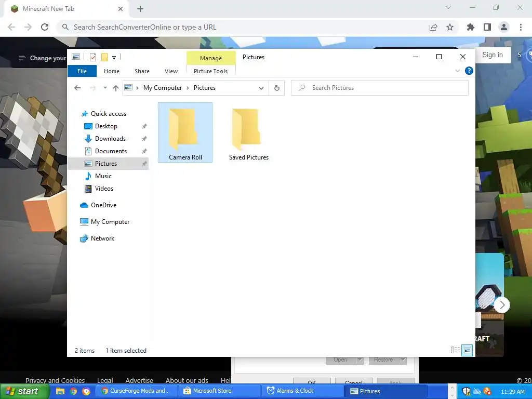Expand the address bar history dropdown
The image size is (532, 399).
point(261,88)
